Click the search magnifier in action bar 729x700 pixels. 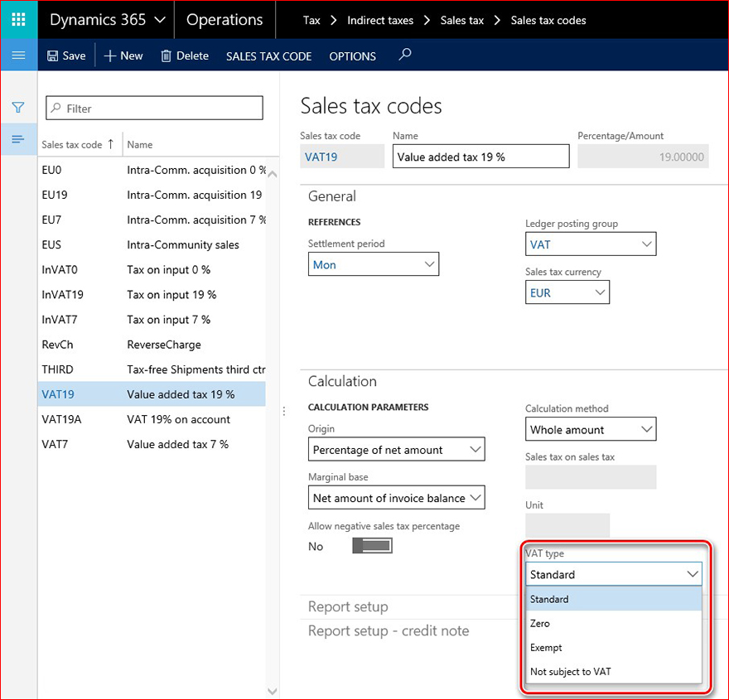pyautogui.click(x=405, y=55)
